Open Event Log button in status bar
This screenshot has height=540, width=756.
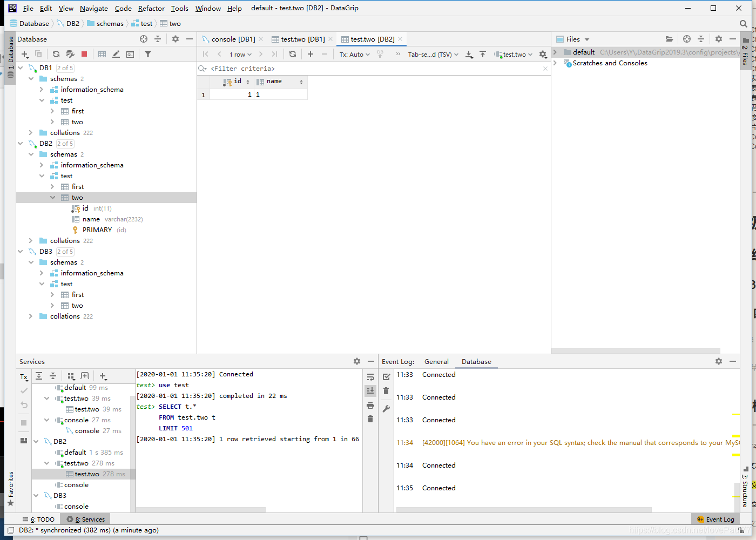(x=715, y=519)
